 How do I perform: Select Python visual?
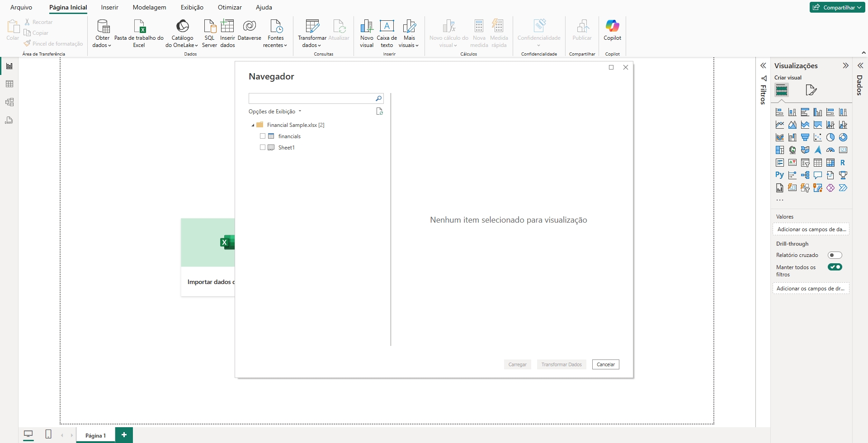pos(780,175)
